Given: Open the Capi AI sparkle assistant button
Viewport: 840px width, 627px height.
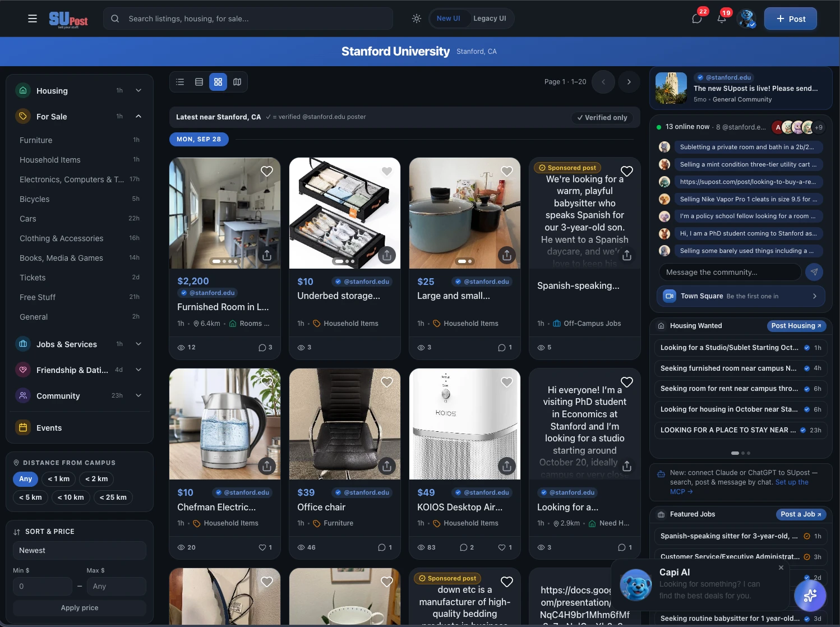Looking at the screenshot, I should [x=810, y=595].
